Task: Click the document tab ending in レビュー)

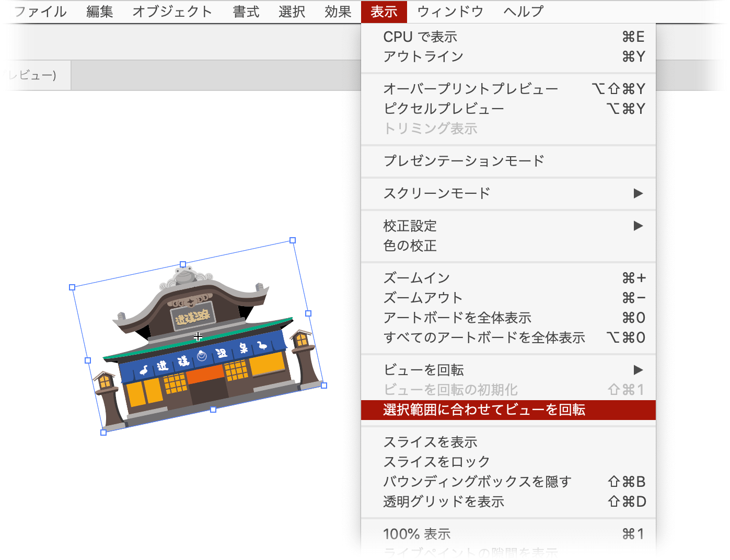Action: pos(36,75)
